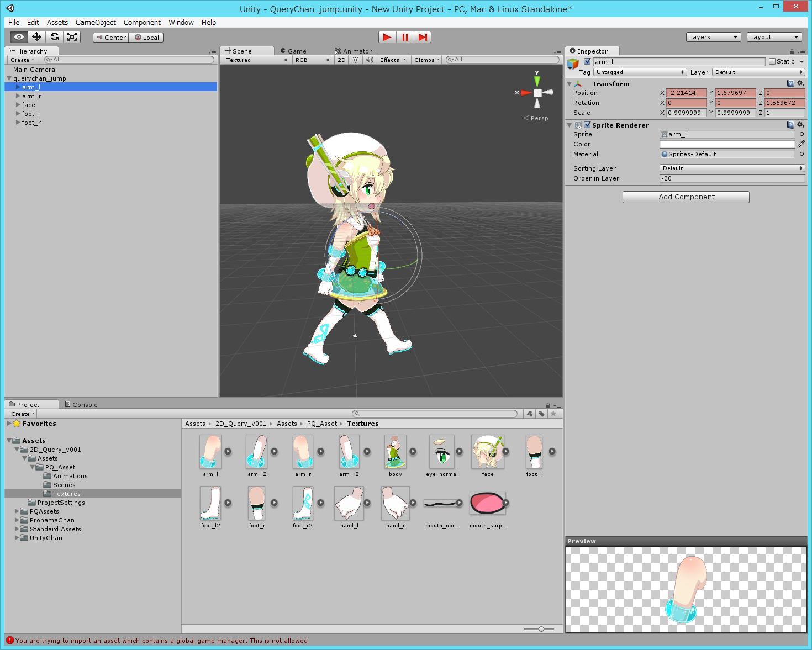The image size is (812, 650).
Task: Pick color with the eyedropper icon
Action: (801, 144)
